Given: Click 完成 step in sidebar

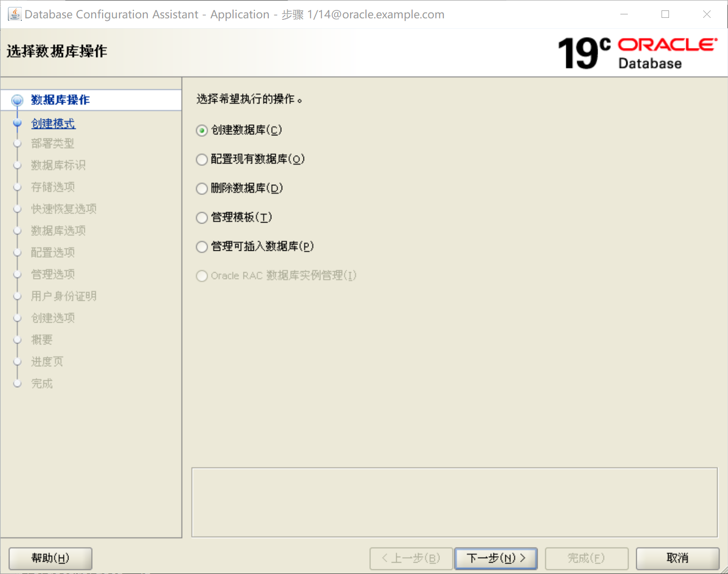Looking at the screenshot, I should point(42,383).
